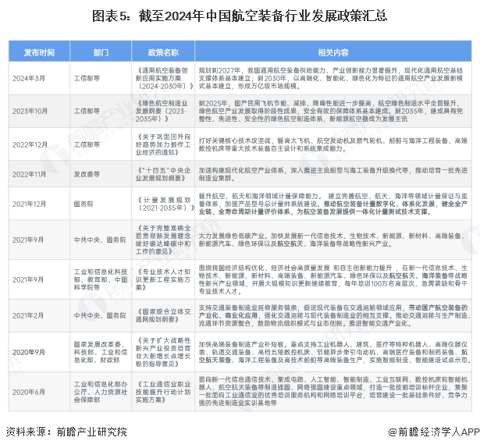Click the date cell "2023年10月"
The height and width of the screenshot is (448, 480).
[30, 111]
